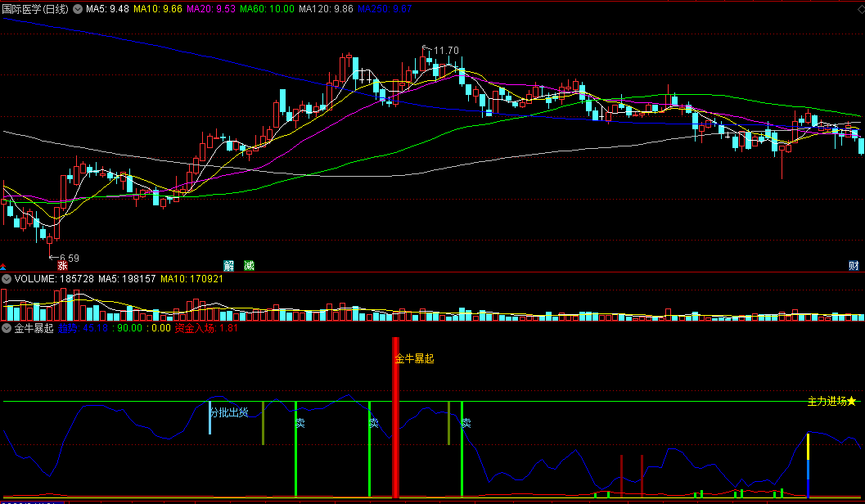
Task: Click the MA250: 9.67 label
Action: tap(385, 9)
